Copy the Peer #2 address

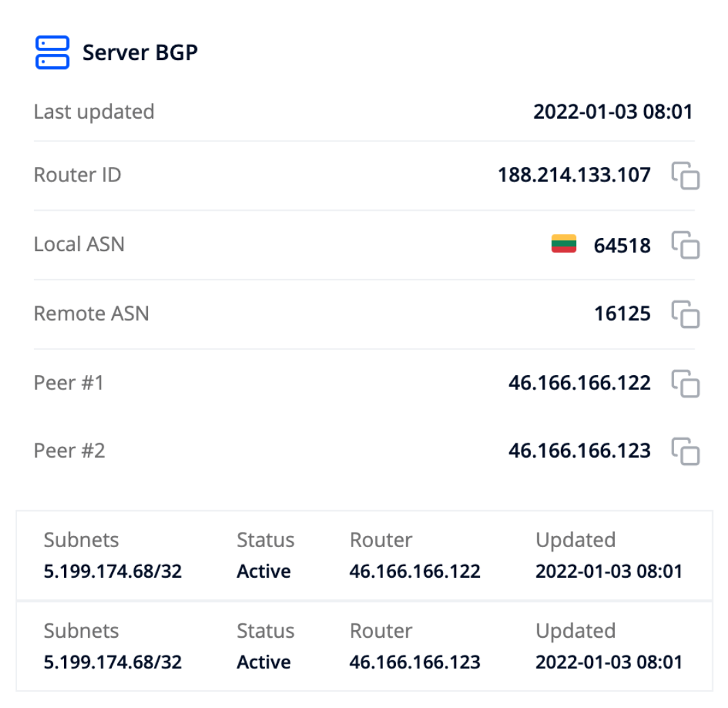(686, 451)
